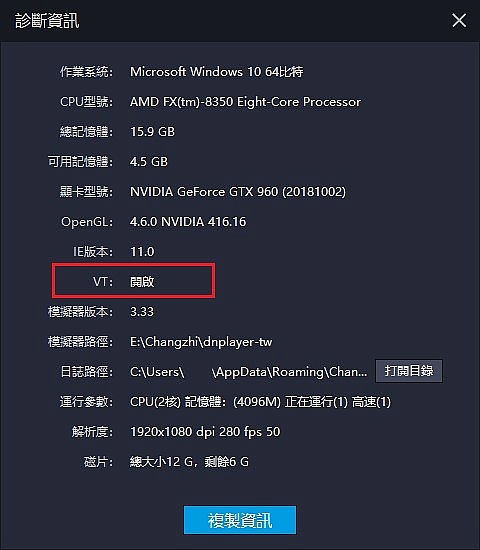Click the IE版本 11.0 value
The height and width of the screenshot is (550, 480).
click(x=142, y=251)
